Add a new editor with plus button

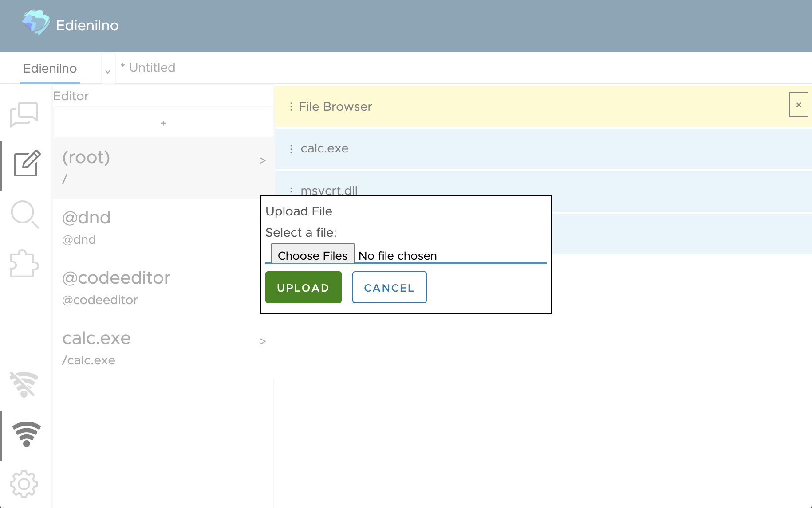(x=163, y=123)
